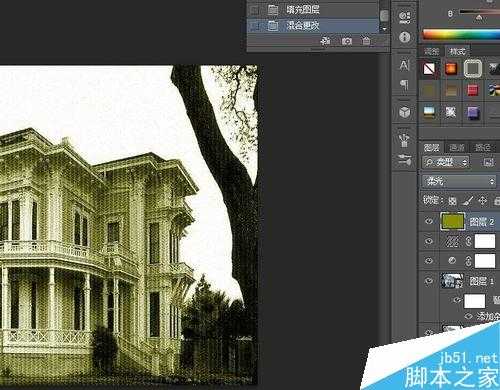Open the Paragraph panel icon
This screenshot has width=500, height=390.
[404, 85]
